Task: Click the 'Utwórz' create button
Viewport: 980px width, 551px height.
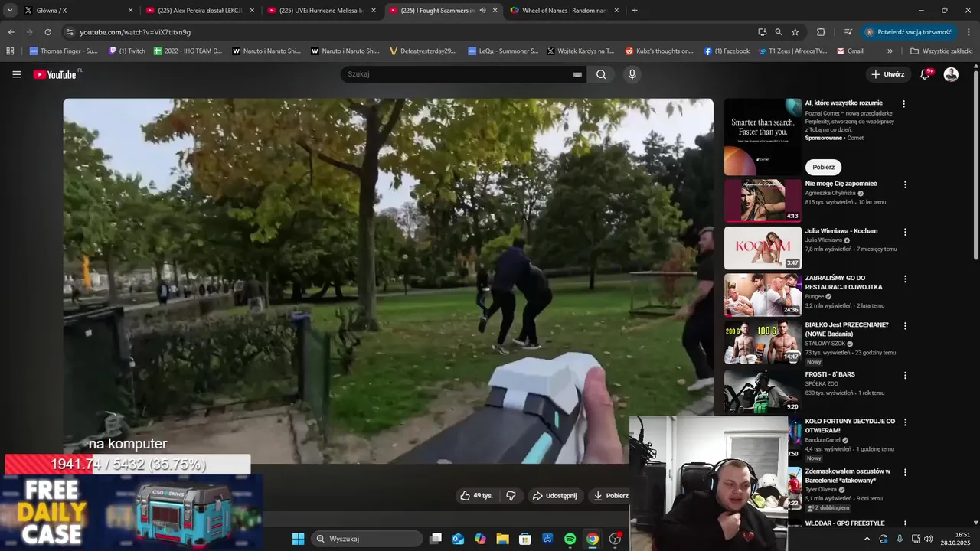Action: click(888, 74)
